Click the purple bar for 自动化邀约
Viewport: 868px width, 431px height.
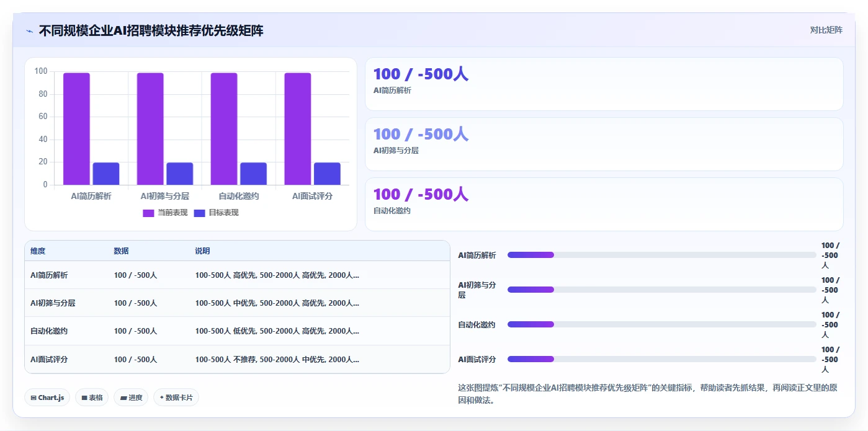224,129
